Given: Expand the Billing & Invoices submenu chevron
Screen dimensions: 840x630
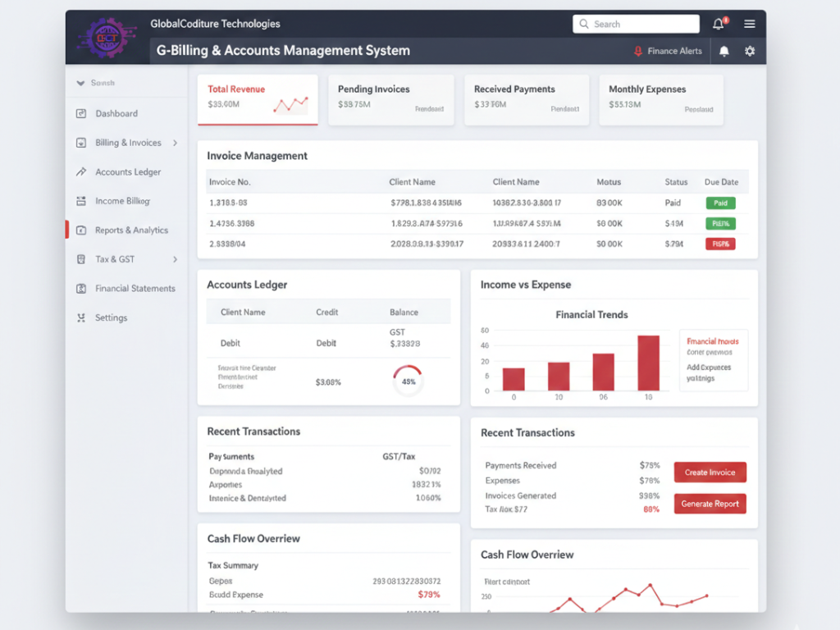Looking at the screenshot, I should pos(175,143).
